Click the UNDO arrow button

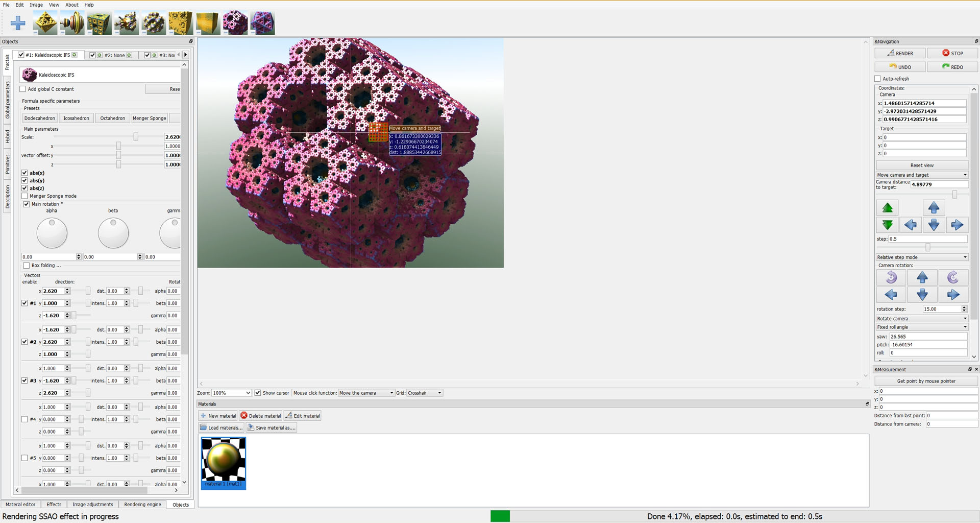pos(900,67)
